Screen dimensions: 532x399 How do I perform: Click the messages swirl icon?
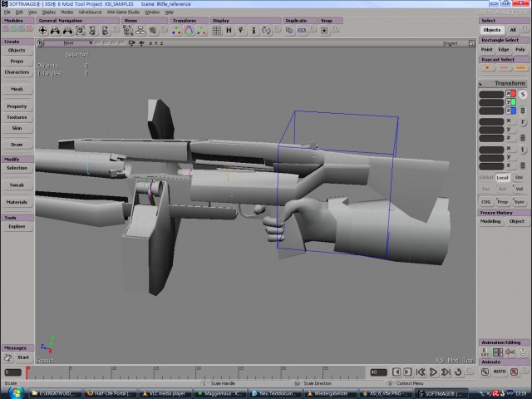[x=8, y=357]
